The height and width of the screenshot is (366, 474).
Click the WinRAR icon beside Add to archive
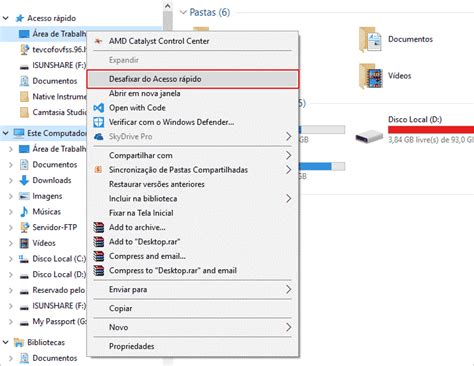click(x=99, y=227)
